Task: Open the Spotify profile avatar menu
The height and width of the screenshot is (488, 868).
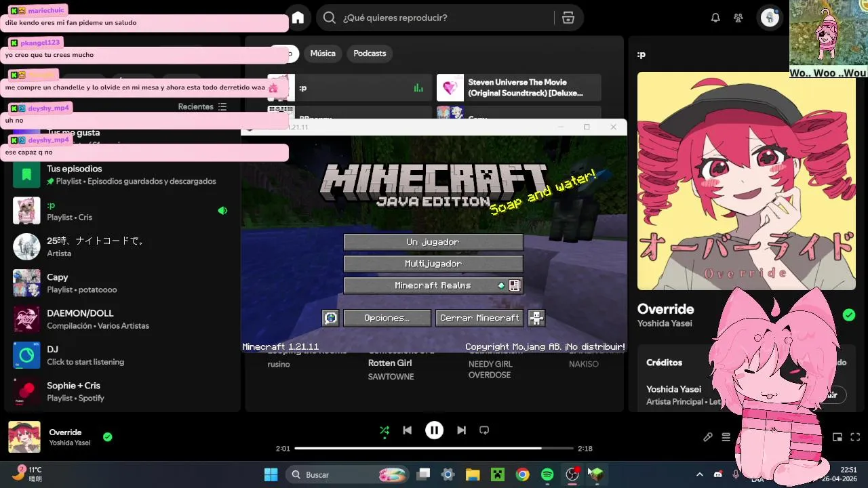Action: click(770, 18)
